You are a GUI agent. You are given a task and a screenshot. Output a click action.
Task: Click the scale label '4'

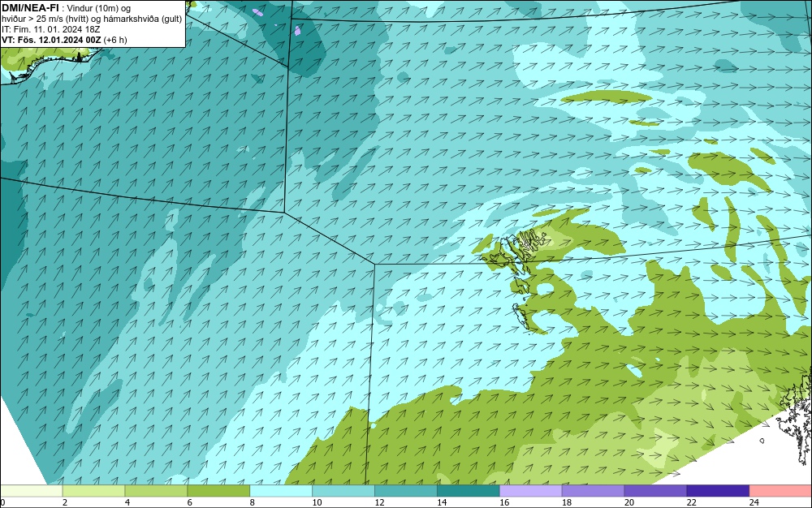point(127,502)
